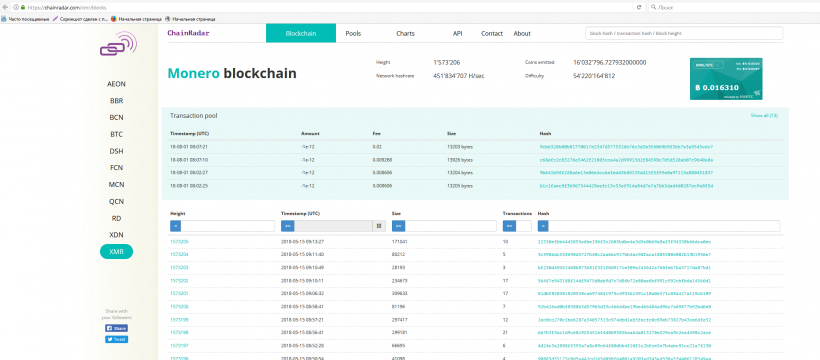The image size is (820, 360).
Task: Click the Twitter Tweet button
Action: [x=116, y=339]
